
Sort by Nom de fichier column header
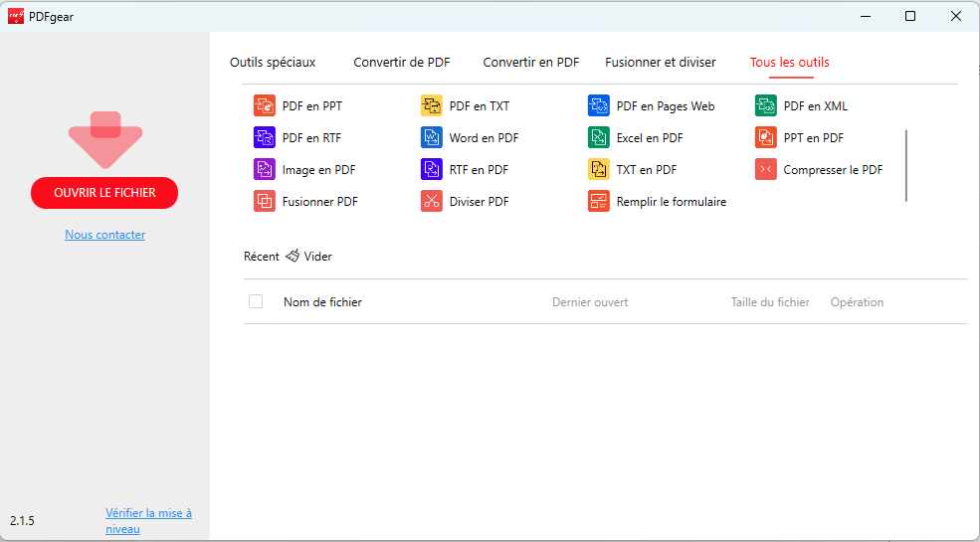[x=322, y=302]
